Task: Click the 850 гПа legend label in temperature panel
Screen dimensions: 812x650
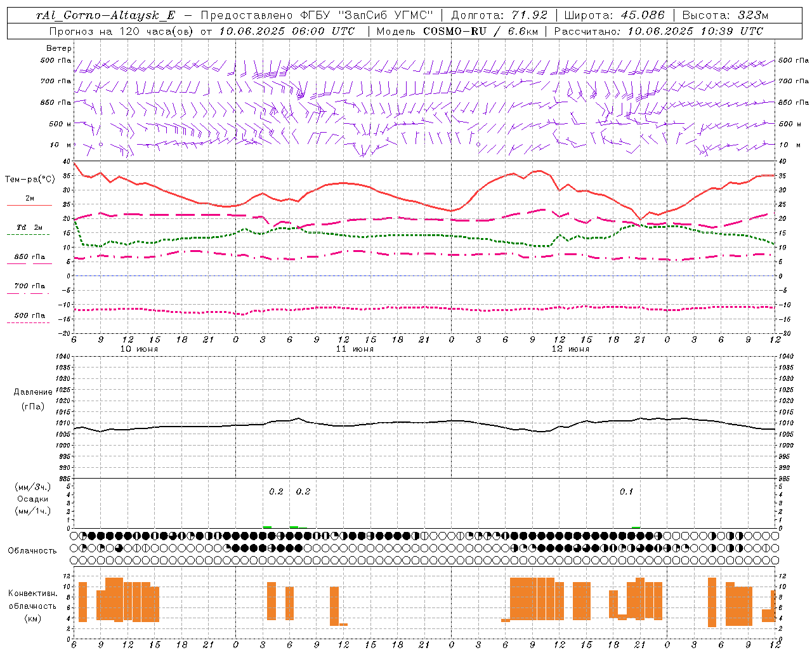Action: click(x=30, y=257)
